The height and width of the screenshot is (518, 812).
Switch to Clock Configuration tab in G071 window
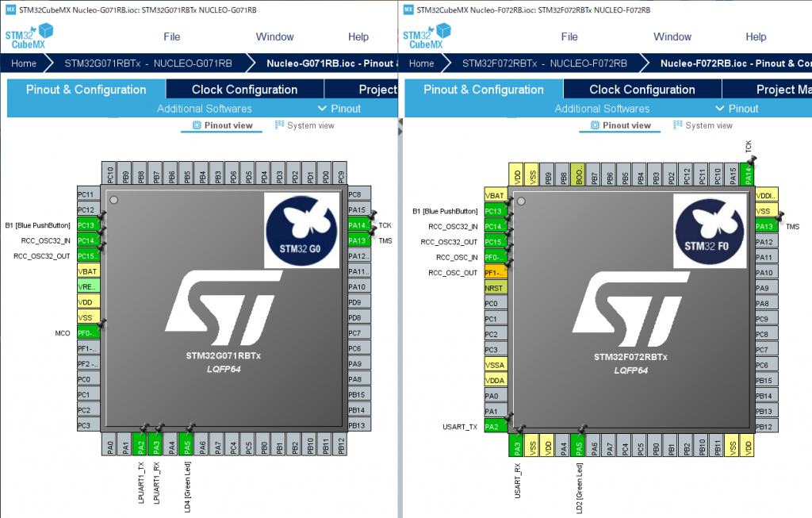[244, 89]
